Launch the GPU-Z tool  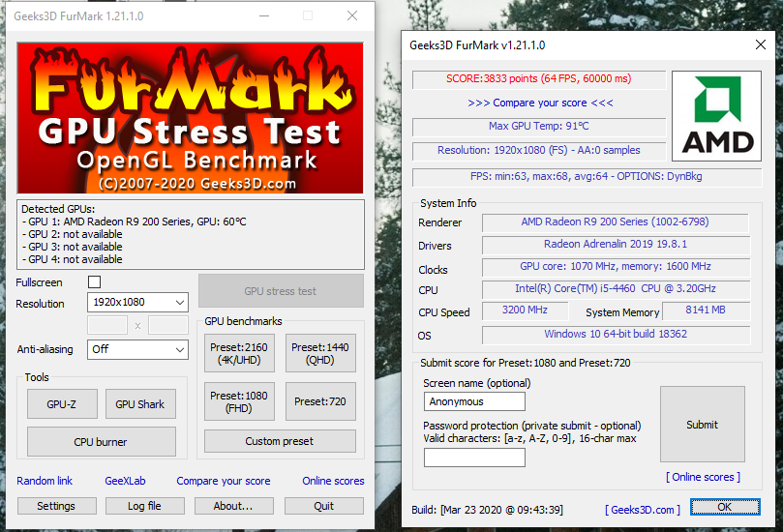coord(62,404)
